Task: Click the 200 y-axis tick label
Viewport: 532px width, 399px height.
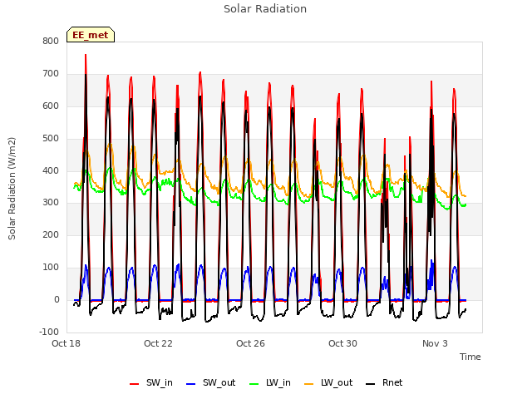Action: click(51, 234)
